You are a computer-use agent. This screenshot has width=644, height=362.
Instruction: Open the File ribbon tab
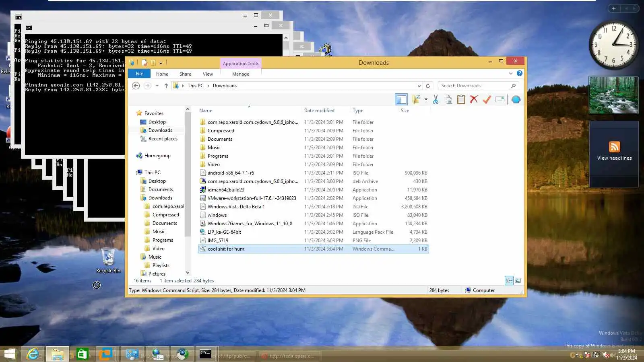point(139,74)
